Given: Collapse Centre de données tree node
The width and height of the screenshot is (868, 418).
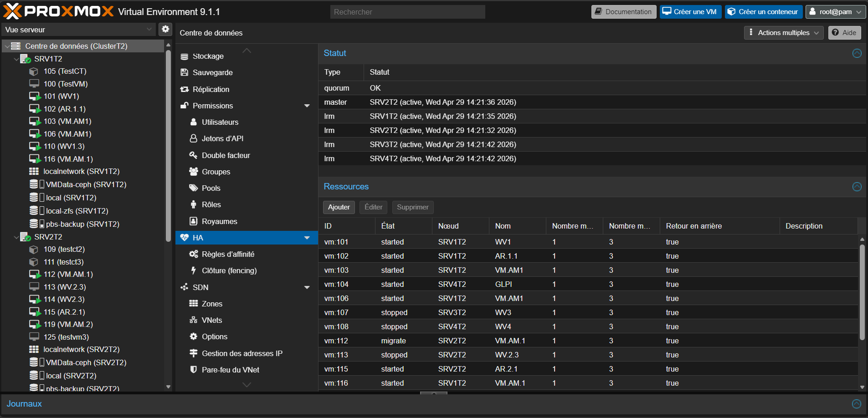Looking at the screenshot, I should [x=7, y=46].
